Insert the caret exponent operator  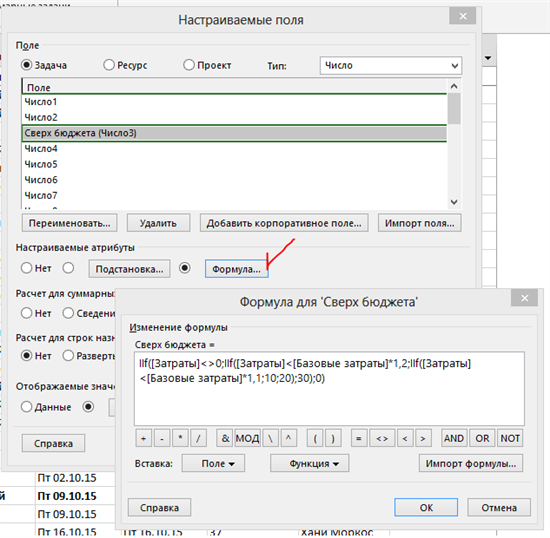pos(289,438)
